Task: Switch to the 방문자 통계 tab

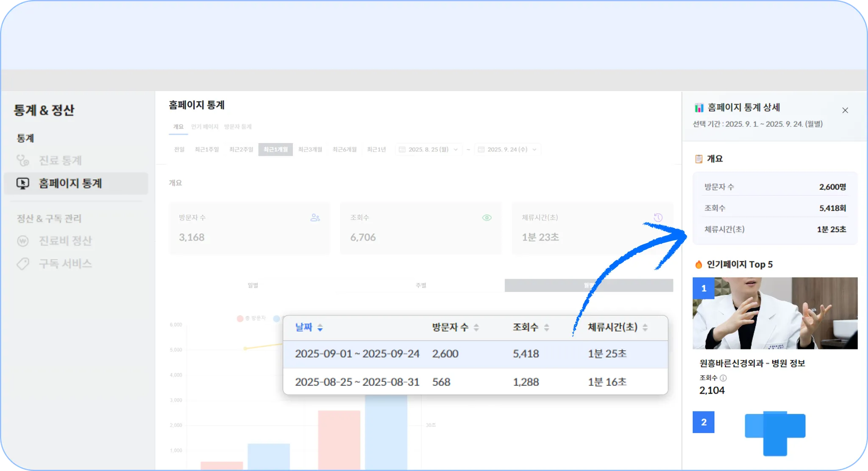Action: (x=237, y=127)
